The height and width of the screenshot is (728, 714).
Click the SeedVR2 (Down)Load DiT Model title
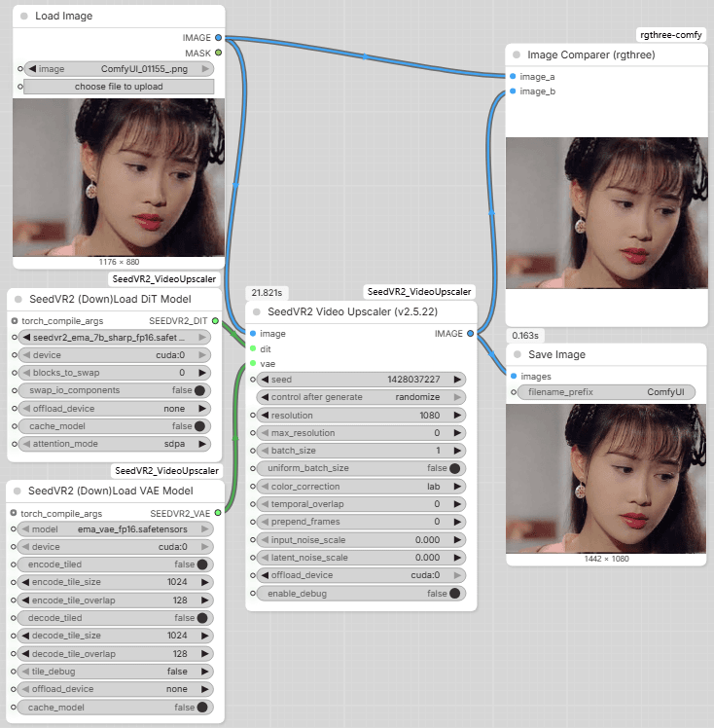pos(110,299)
